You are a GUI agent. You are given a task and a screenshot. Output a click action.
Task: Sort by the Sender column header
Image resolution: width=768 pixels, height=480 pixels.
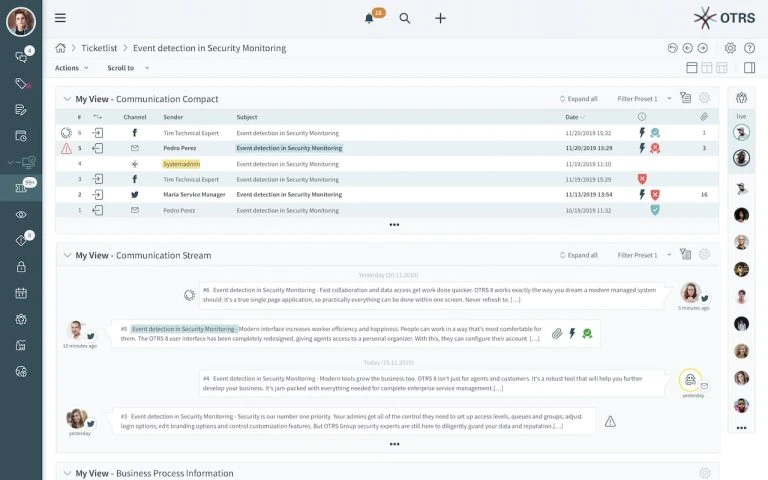pos(173,117)
